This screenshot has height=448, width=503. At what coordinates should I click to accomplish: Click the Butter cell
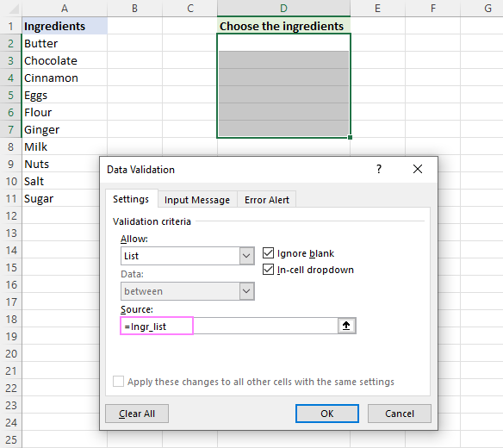click(x=65, y=43)
